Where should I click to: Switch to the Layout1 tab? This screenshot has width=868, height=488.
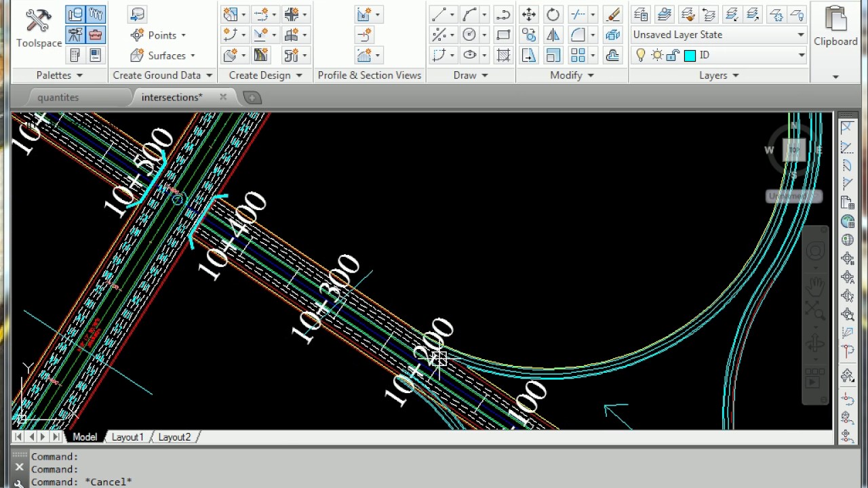tap(128, 437)
